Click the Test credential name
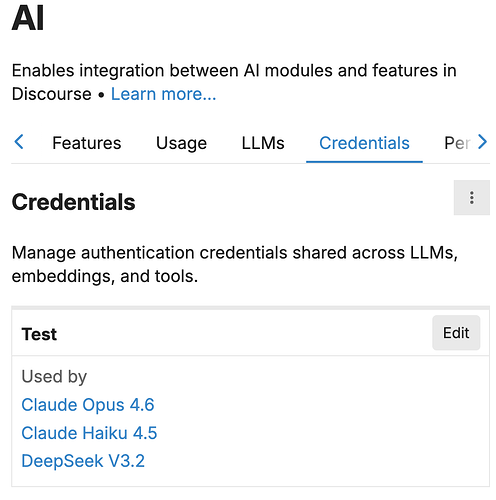This screenshot has height=500, width=496. [39, 334]
